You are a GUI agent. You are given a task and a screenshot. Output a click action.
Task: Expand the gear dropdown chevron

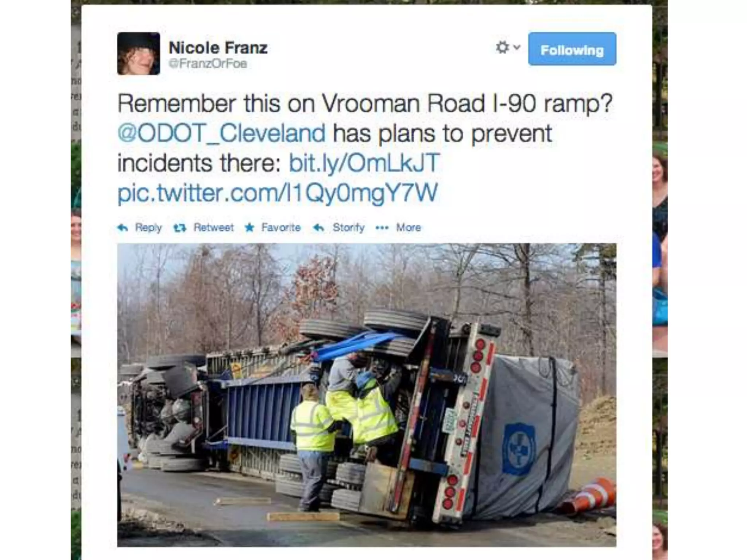516,47
